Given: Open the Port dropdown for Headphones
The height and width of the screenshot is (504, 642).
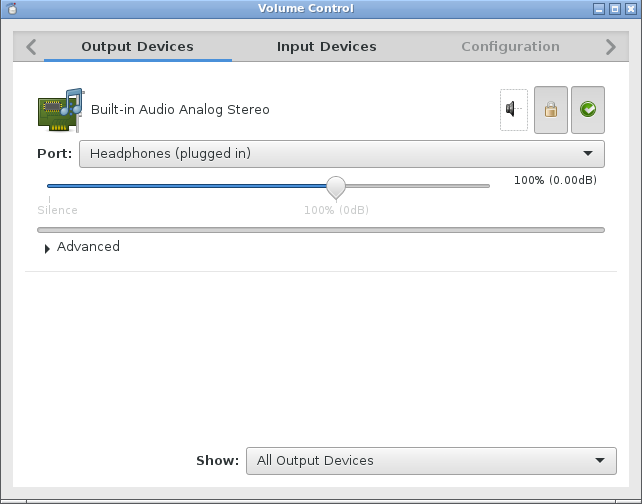Looking at the screenshot, I should pyautogui.click(x=341, y=154).
